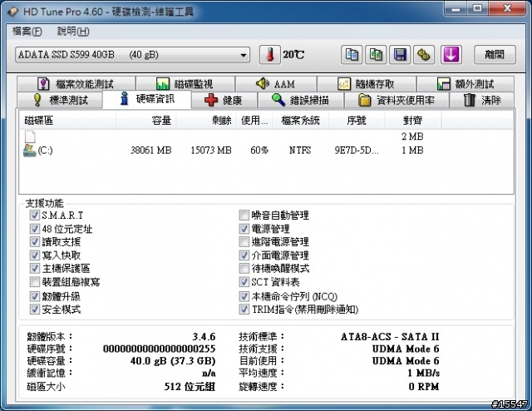This screenshot has width=532, height=411.
Task: Open the 健康 tab
Action: pos(224,100)
